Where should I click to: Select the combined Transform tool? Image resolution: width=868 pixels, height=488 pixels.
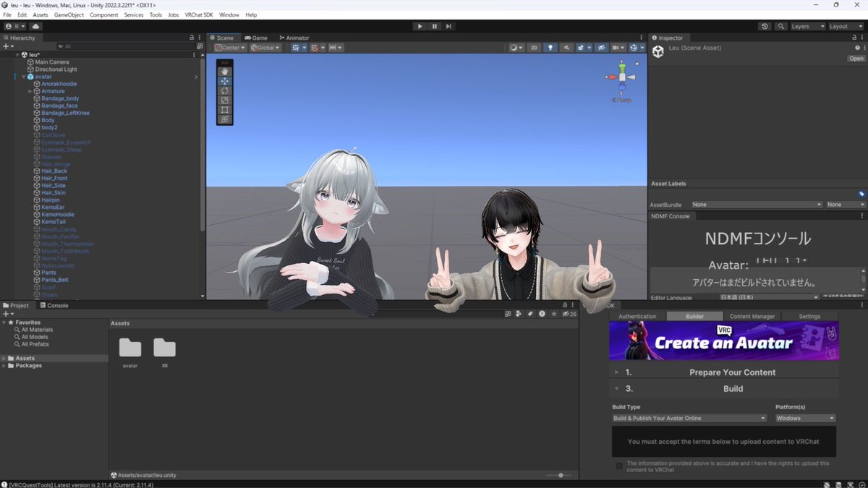(224, 119)
